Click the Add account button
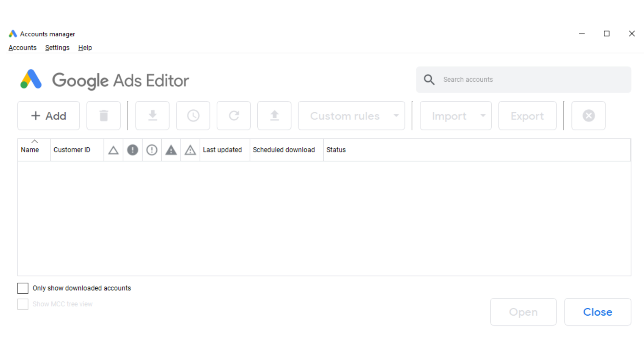Viewport: 644px width, 362px height. tap(48, 116)
